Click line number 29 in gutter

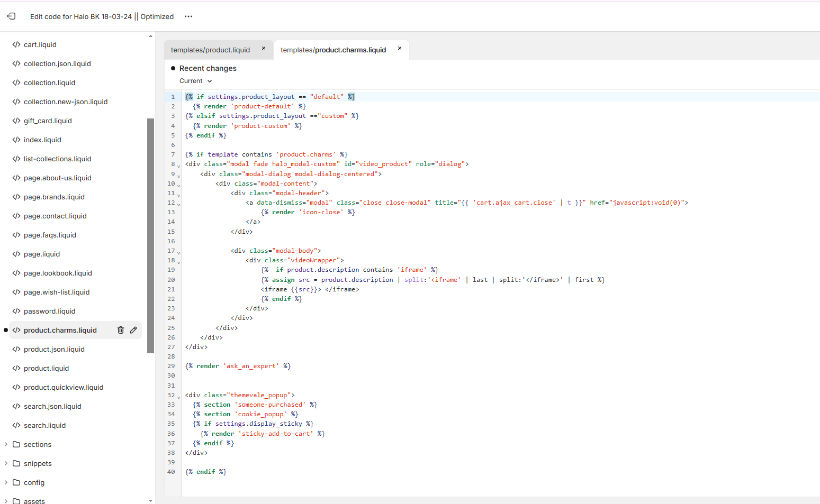coord(171,366)
